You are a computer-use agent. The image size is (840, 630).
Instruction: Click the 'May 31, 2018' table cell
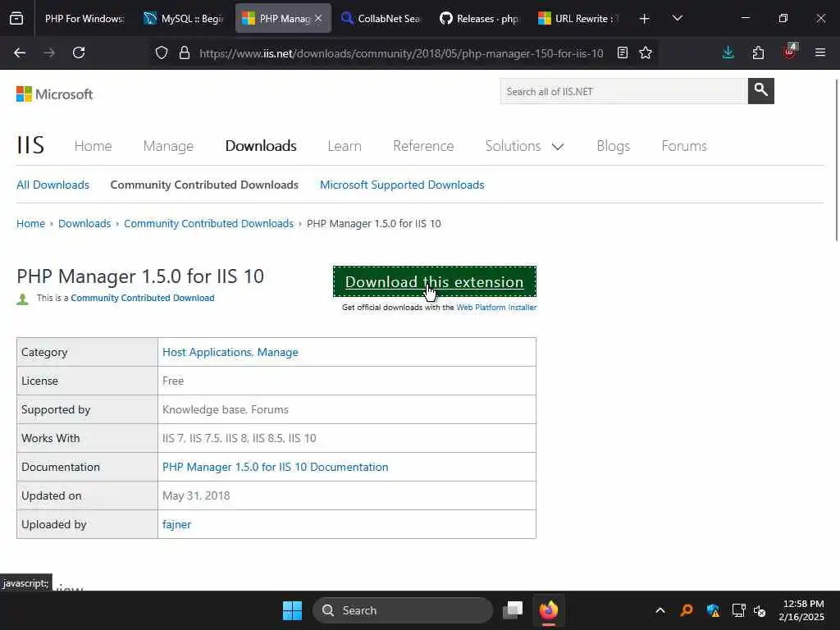[x=347, y=495]
